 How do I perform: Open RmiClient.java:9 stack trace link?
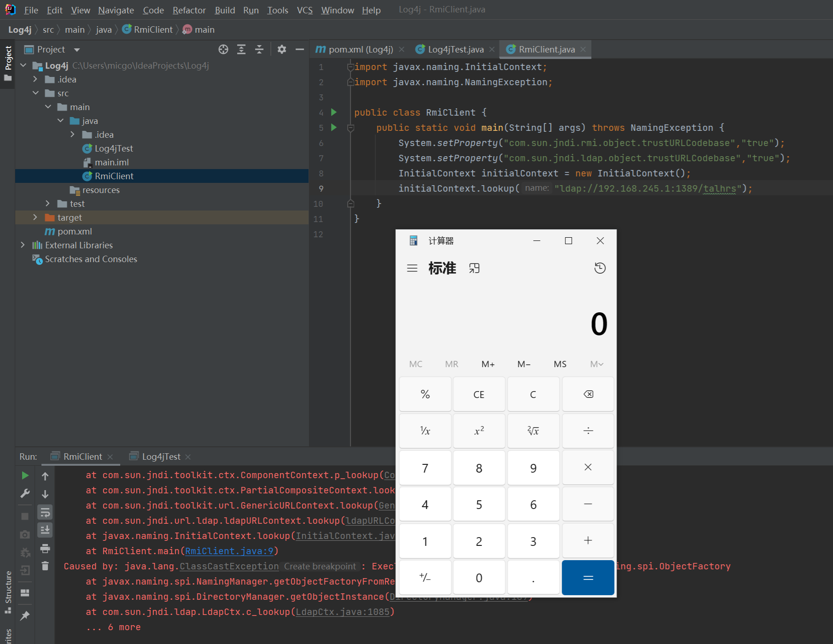[229, 551]
